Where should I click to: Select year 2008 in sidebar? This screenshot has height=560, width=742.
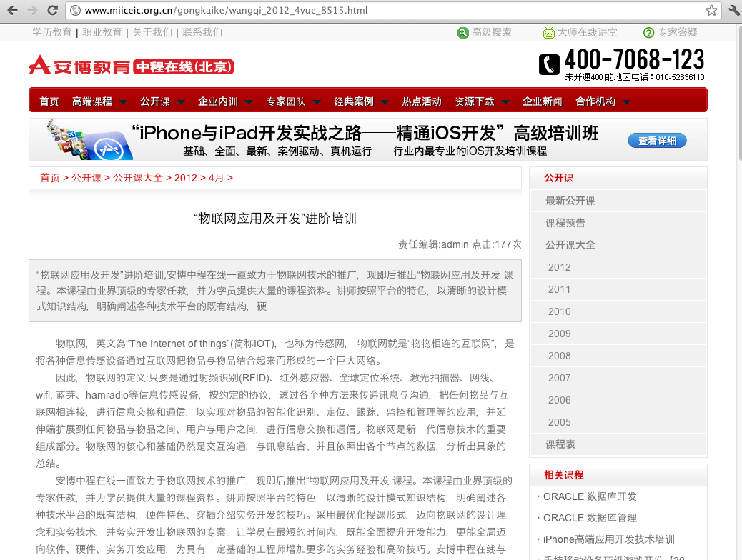[x=559, y=356]
